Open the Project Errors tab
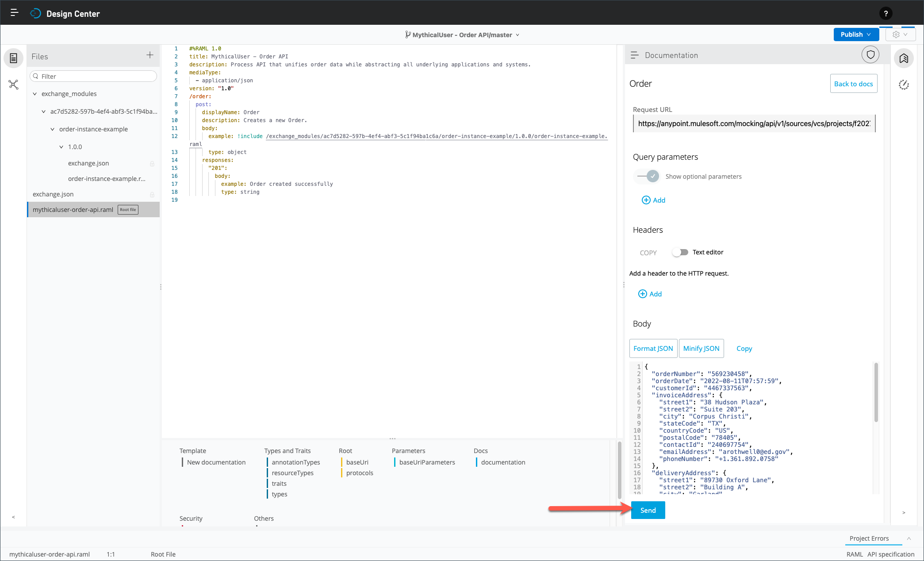The image size is (924, 561). [x=869, y=538]
